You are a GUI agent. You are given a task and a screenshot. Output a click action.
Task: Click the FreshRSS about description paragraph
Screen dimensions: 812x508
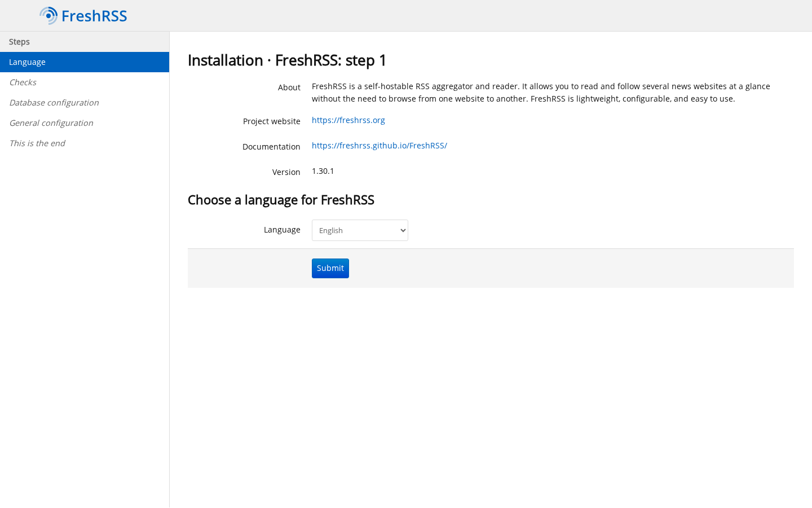coord(541,93)
